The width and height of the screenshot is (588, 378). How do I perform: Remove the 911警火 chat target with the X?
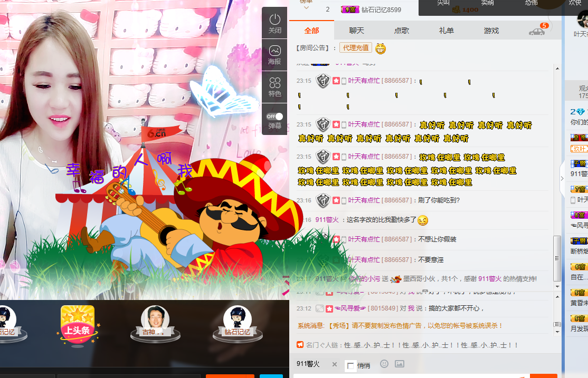click(335, 364)
